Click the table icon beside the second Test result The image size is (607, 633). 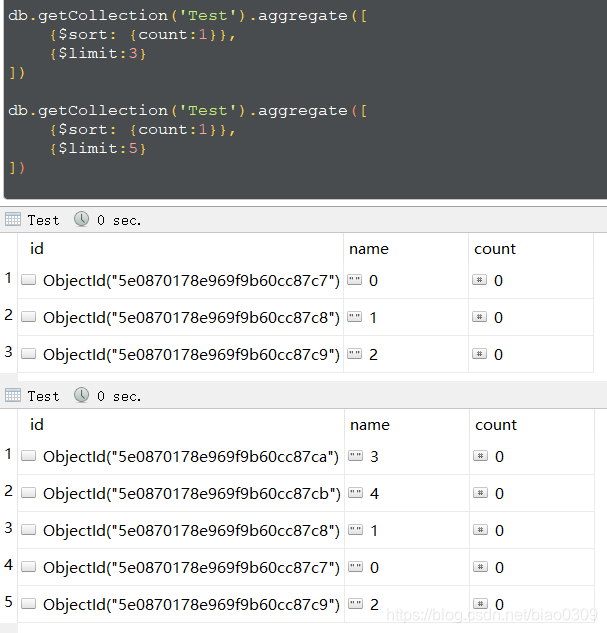[x=13, y=395]
